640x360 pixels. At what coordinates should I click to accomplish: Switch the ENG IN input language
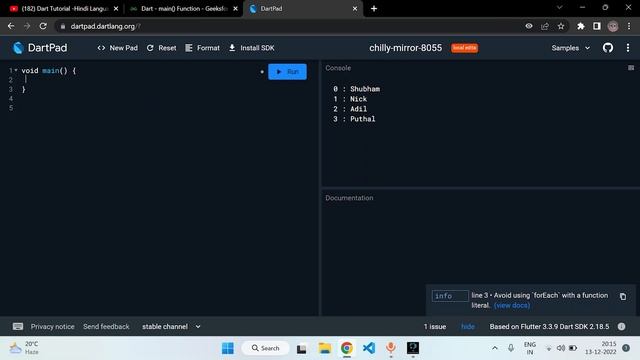(530, 348)
